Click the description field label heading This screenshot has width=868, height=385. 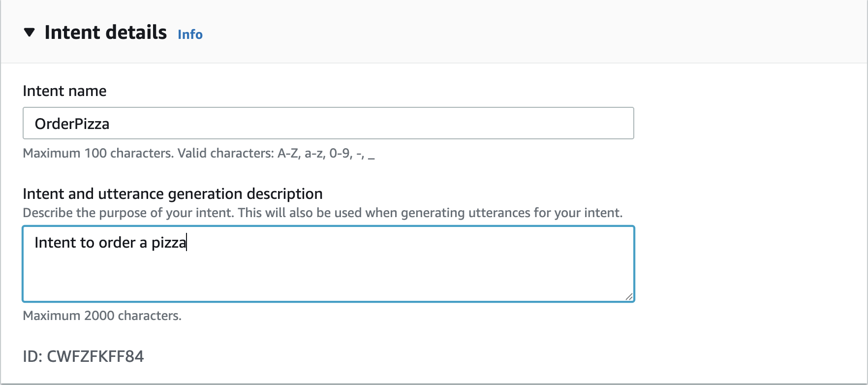point(172,194)
